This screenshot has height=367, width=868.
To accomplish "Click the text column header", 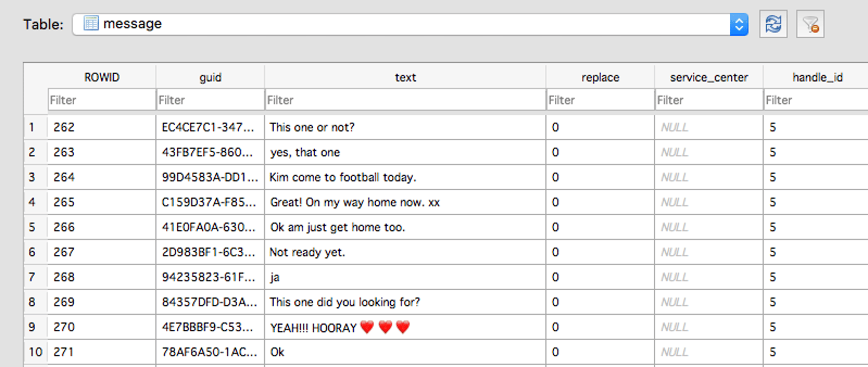I will pos(405,77).
